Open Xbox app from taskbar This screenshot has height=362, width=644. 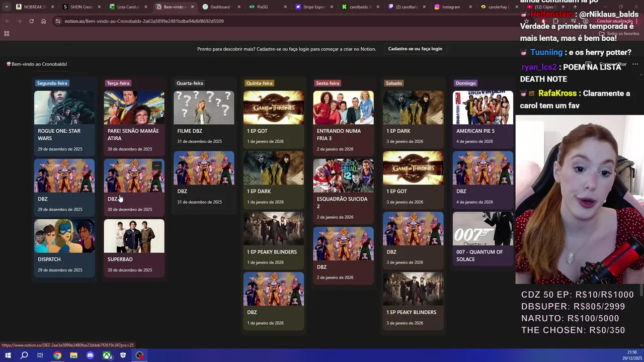click(107, 355)
